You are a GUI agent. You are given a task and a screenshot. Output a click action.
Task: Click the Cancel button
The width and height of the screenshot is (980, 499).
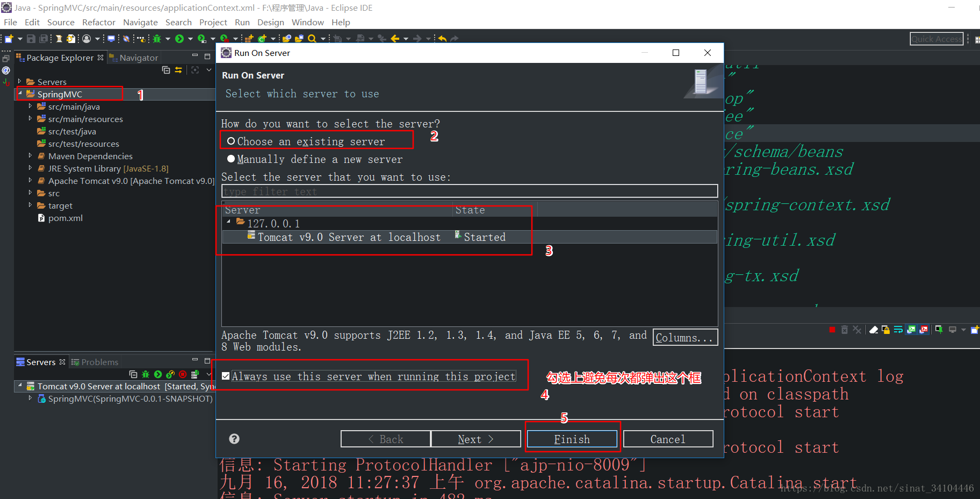(668, 439)
